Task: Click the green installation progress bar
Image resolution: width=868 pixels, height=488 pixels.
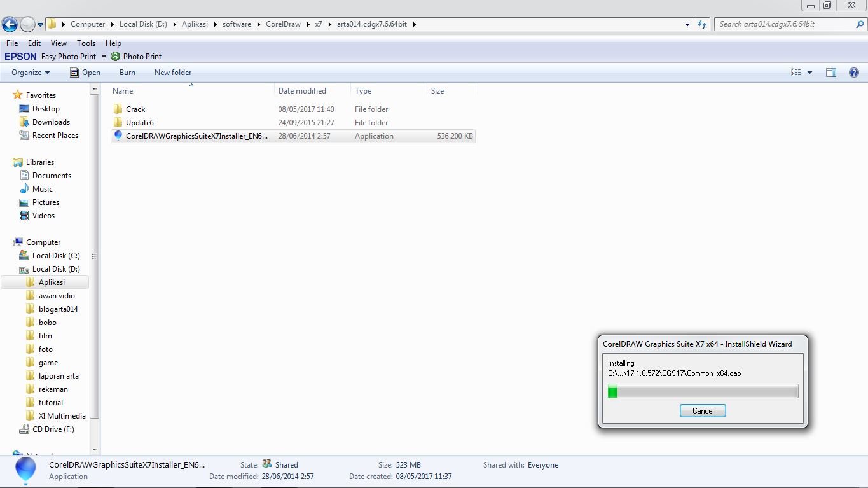Action: coord(703,391)
